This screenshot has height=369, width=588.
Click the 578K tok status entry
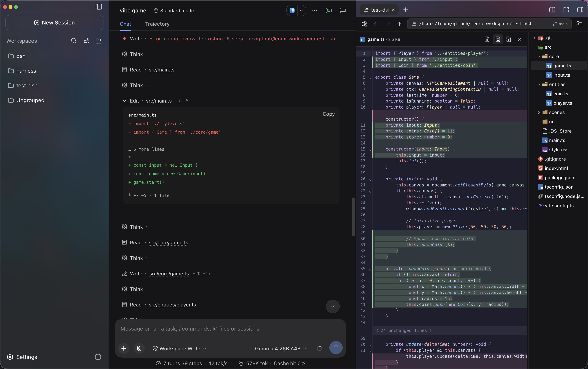pyautogui.click(x=253, y=363)
